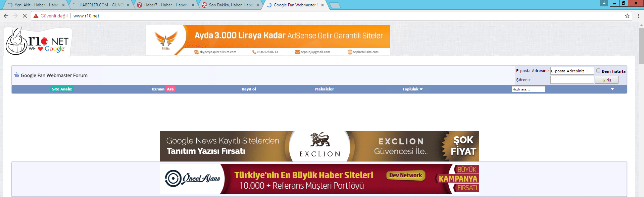Expand arrow at right of navbar
644x197 pixels.
(x=612, y=89)
